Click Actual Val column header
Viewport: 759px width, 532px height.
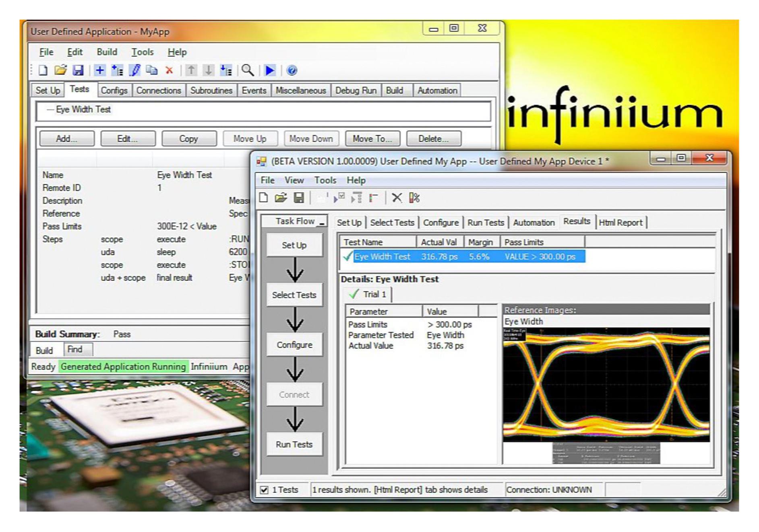pos(440,242)
